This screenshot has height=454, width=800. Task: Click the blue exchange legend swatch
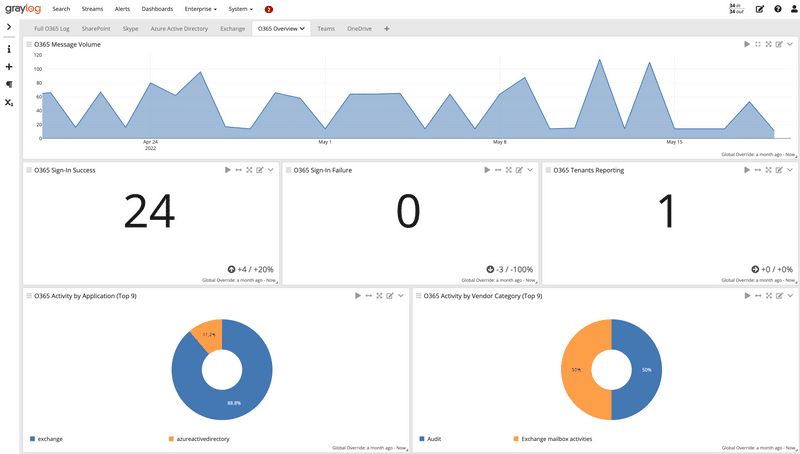33,439
